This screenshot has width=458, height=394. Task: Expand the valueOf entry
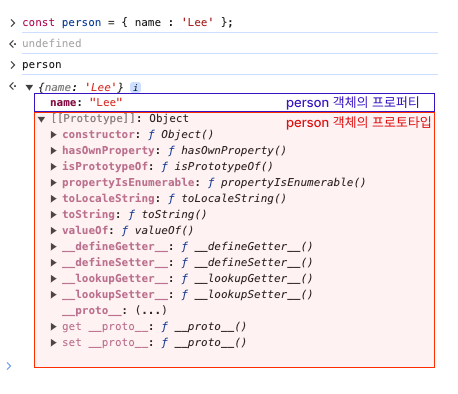click(53, 230)
